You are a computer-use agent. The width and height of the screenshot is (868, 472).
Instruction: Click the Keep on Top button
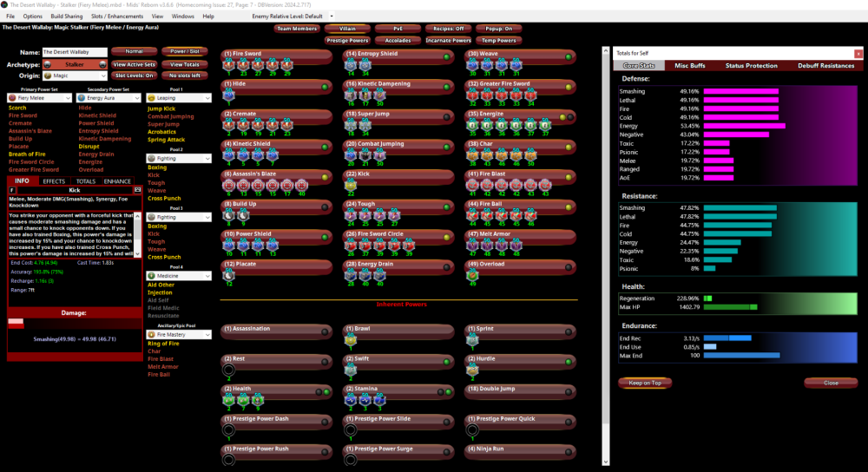pyautogui.click(x=645, y=383)
